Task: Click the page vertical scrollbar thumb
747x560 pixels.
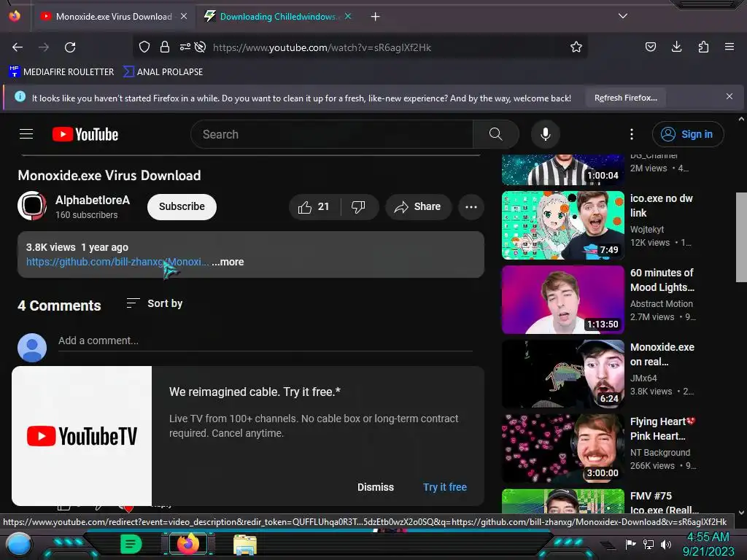Action: pyautogui.click(x=741, y=237)
